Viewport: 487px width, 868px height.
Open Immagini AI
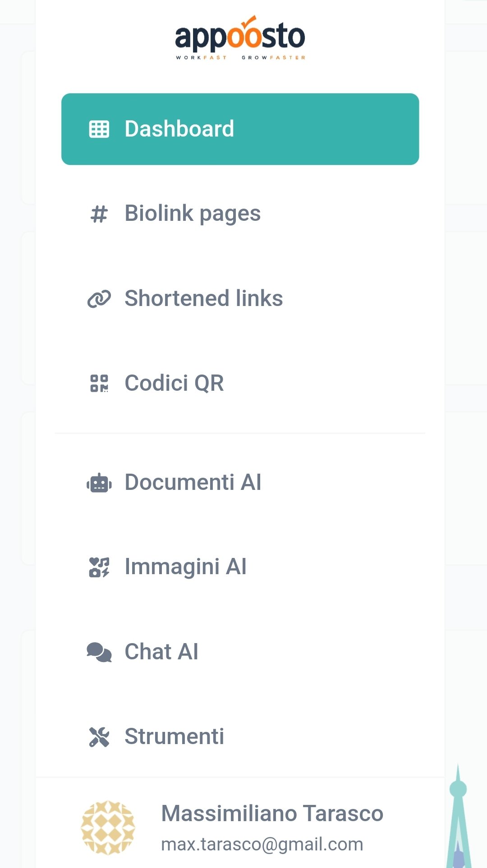click(x=185, y=567)
